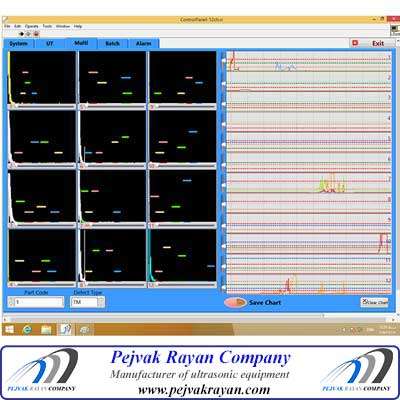Click the Exit button
Image resolution: width=400 pixels, height=400 pixels.
(378, 43)
